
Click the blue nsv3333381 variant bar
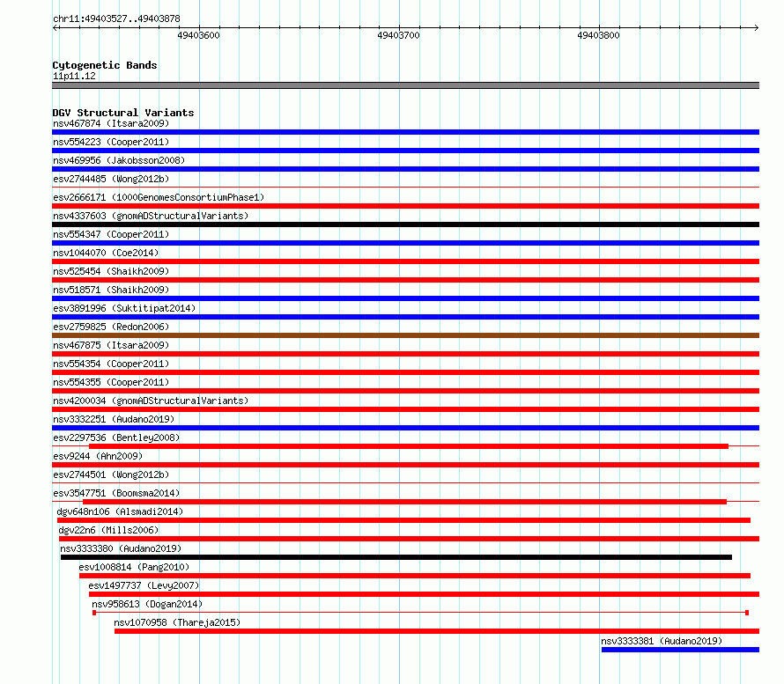680,650
